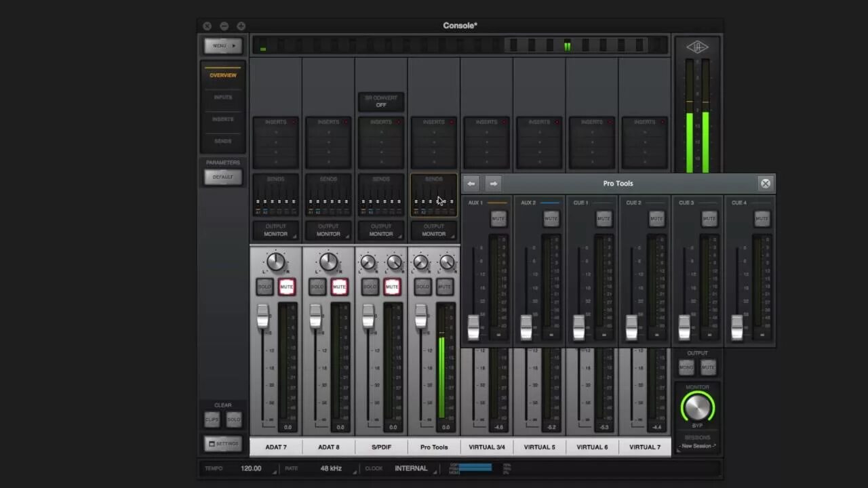Mute the Pro Tools channel

(x=445, y=287)
